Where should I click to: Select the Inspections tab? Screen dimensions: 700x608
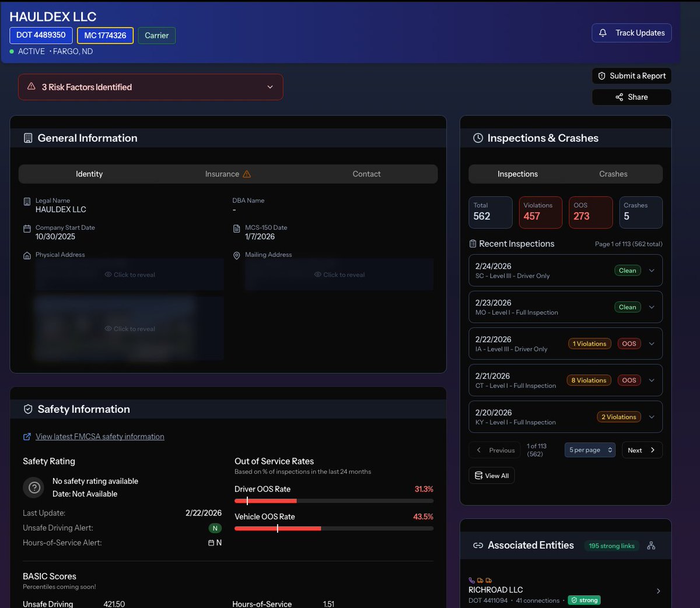tap(517, 174)
